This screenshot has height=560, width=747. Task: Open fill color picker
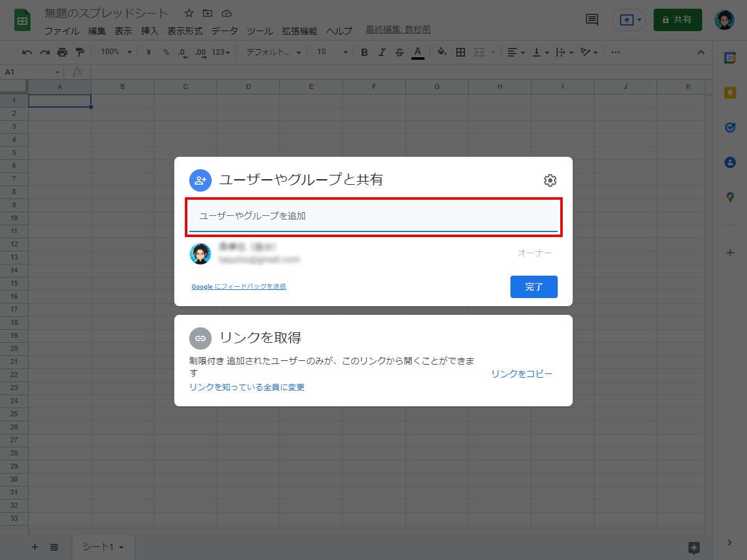(x=442, y=52)
